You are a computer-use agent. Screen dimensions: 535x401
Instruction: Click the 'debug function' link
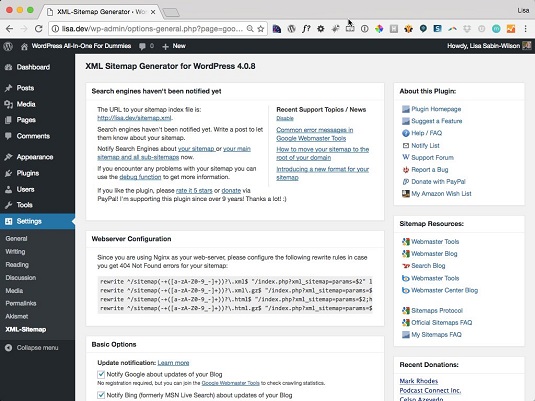(140, 177)
